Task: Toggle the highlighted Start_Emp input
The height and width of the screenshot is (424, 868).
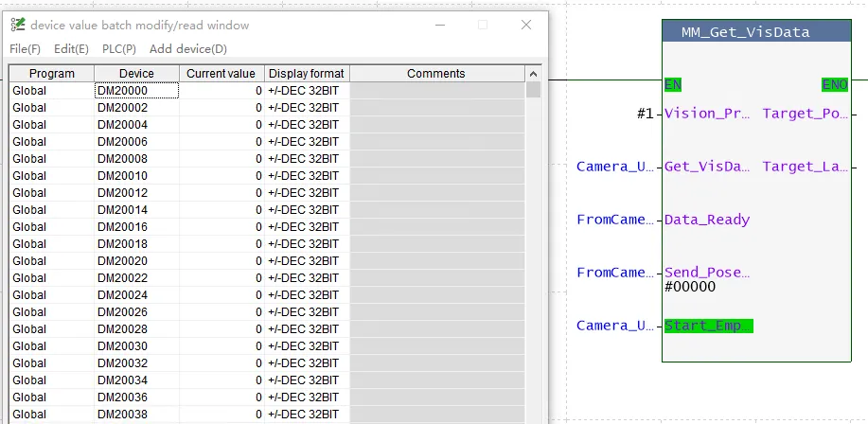Action: [x=708, y=326]
